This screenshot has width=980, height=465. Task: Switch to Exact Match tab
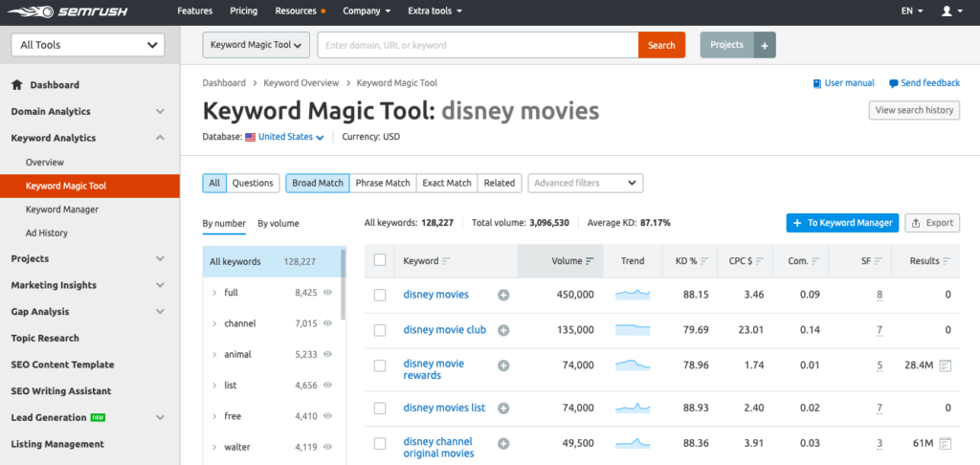(x=447, y=183)
